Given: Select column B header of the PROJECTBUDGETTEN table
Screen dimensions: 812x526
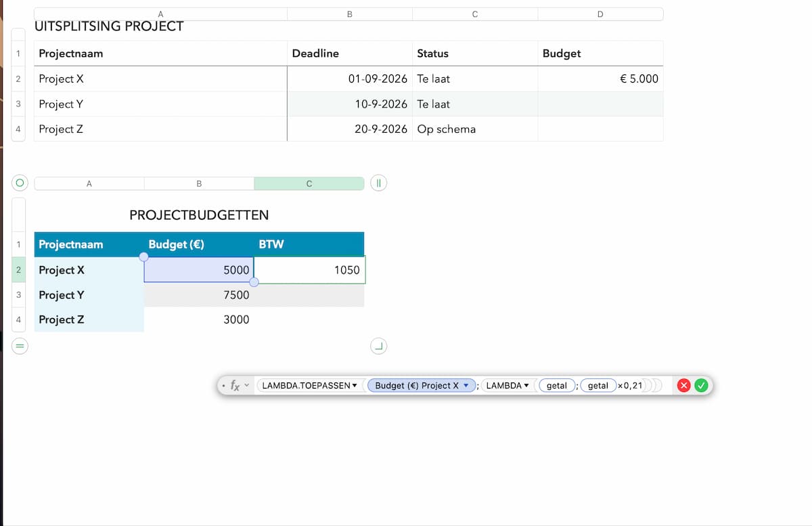Looking at the screenshot, I should (x=199, y=183).
